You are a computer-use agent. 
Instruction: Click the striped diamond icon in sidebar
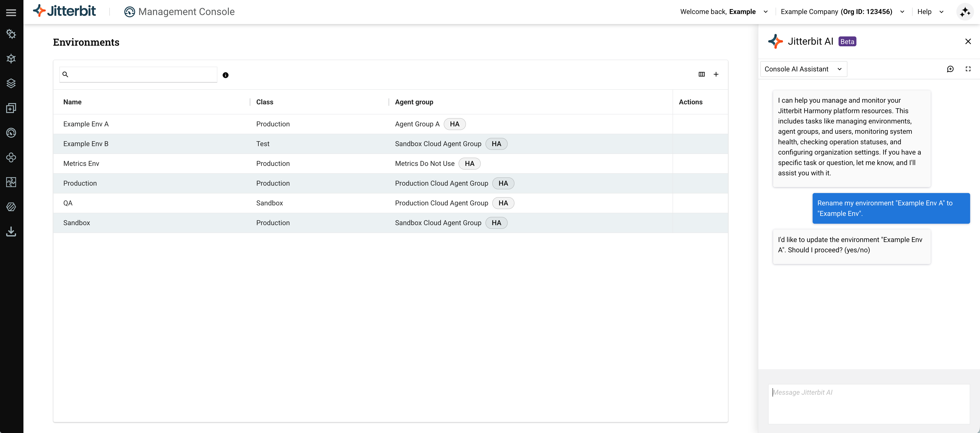click(x=11, y=207)
